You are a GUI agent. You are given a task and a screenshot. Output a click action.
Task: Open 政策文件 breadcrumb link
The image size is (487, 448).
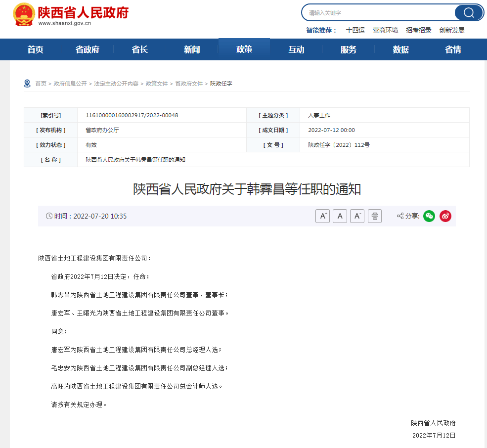coord(157,84)
